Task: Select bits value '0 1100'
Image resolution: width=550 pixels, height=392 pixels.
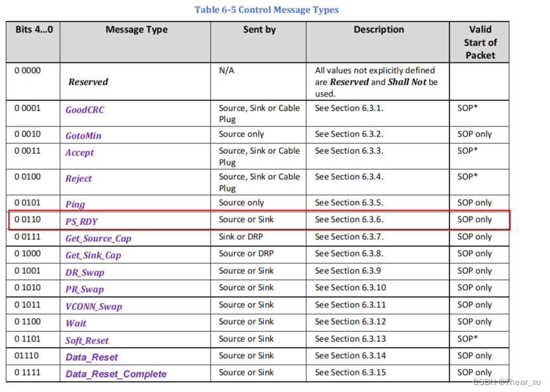Action: click(x=27, y=321)
